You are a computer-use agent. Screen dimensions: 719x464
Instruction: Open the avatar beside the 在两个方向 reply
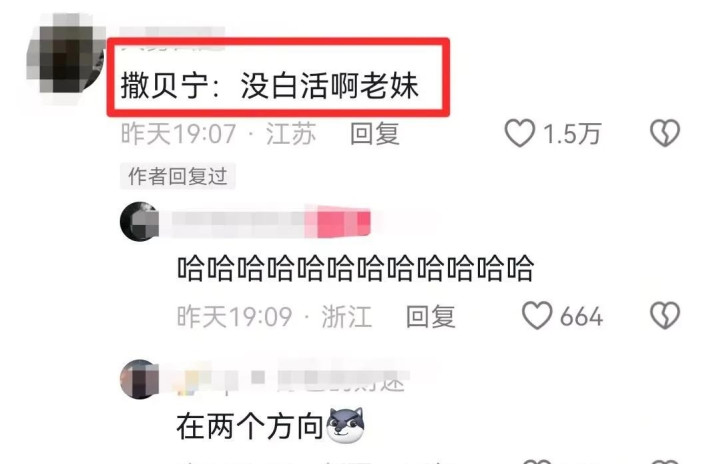139,379
